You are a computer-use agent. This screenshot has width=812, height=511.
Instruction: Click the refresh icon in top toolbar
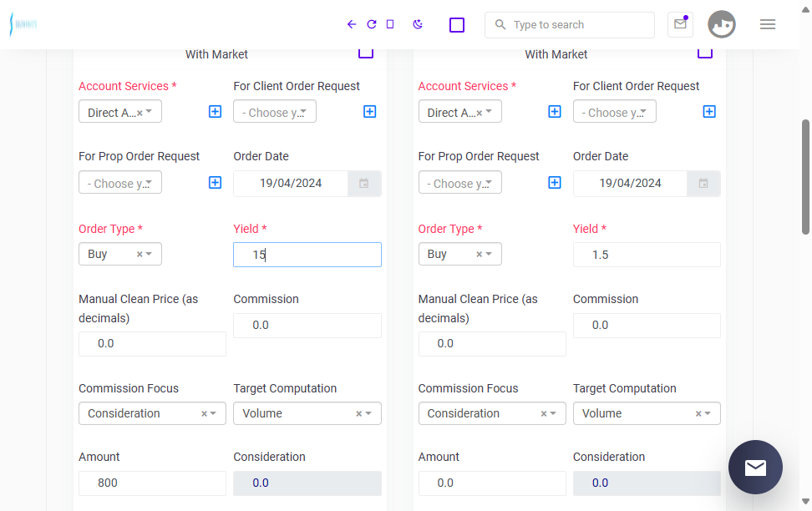[371, 24]
